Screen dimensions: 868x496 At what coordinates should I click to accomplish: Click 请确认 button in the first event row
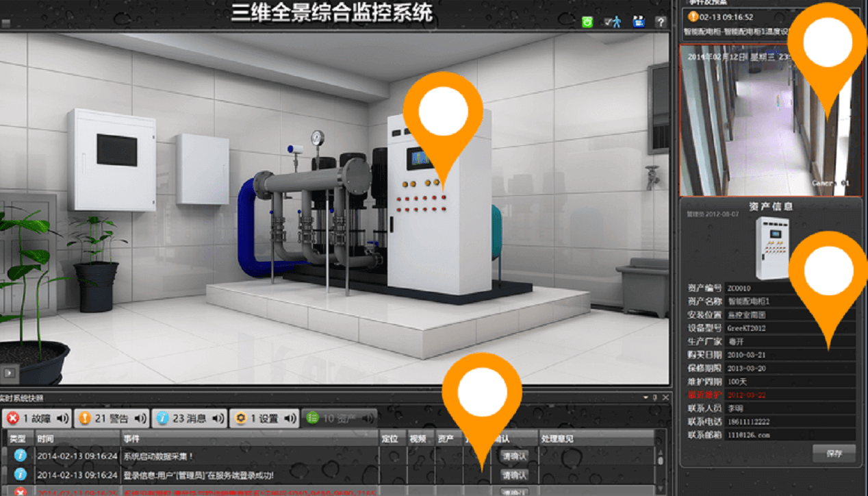(x=514, y=456)
